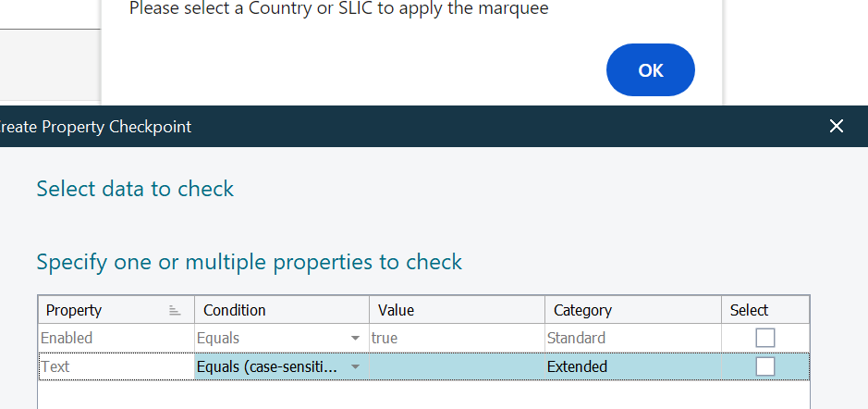Click the sort icon in Property header
The height and width of the screenshot is (409, 868).
click(x=175, y=311)
